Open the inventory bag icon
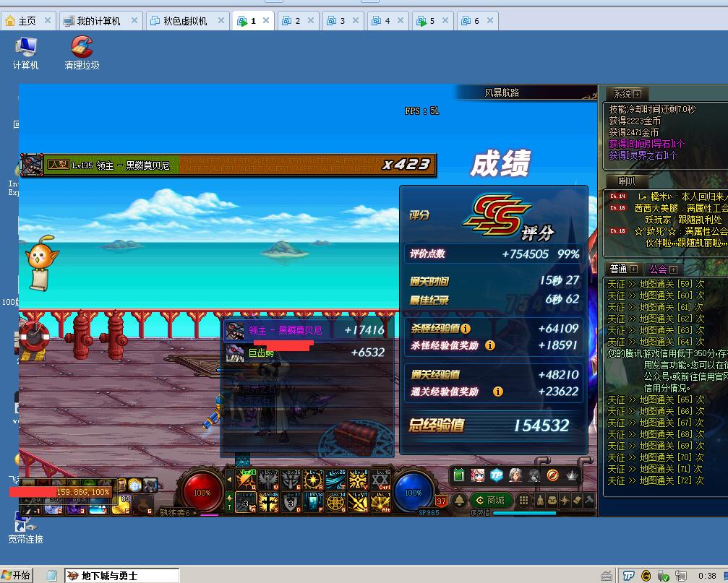Viewport: 728px width, 583px height. point(552,500)
